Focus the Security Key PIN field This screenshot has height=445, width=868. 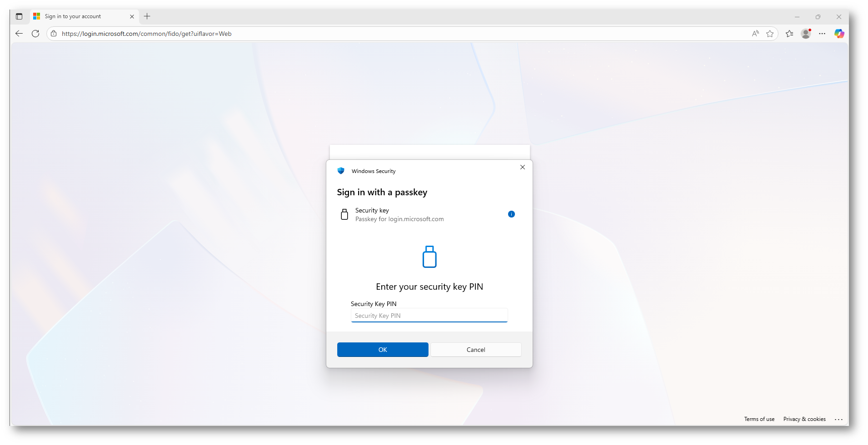(429, 316)
